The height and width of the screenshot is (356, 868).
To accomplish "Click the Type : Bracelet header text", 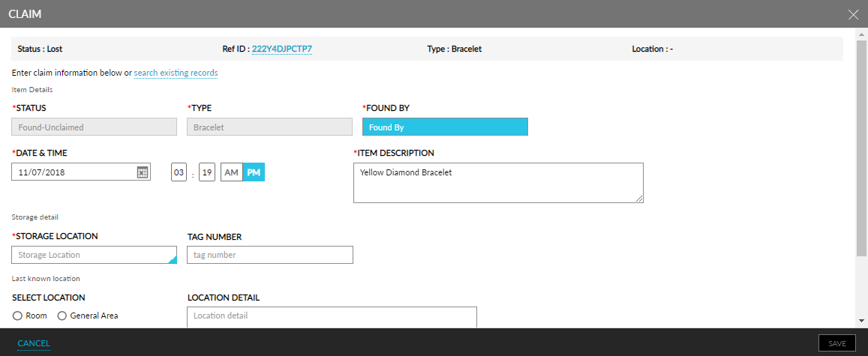I will pyautogui.click(x=455, y=49).
